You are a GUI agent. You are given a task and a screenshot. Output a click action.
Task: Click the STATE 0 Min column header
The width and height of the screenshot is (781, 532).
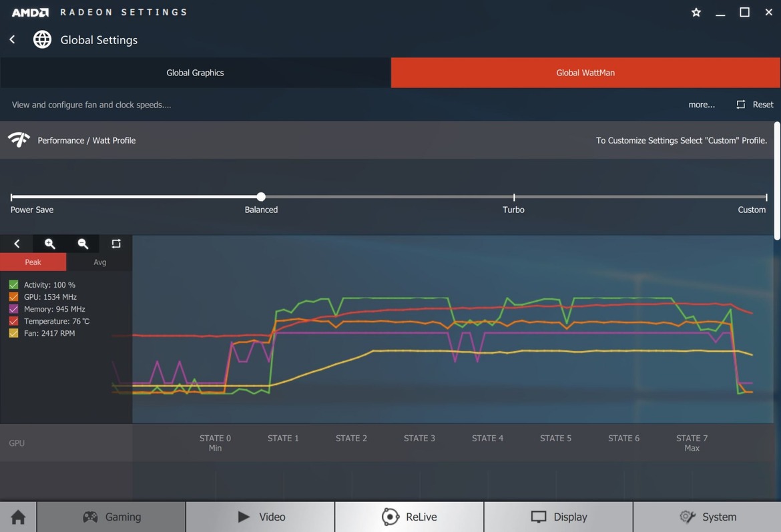pyautogui.click(x=215, y=443)
